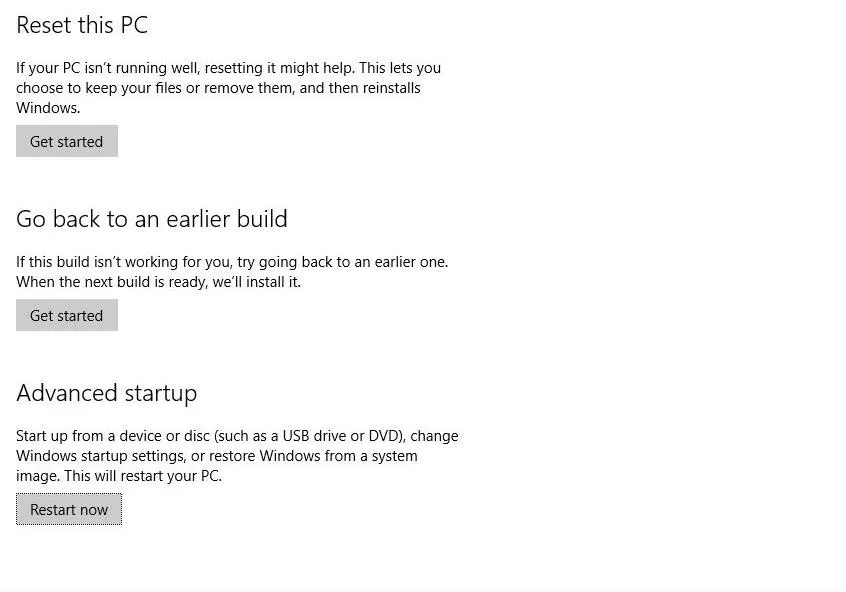Click Get started under Go back to an earlier build
The height and width of the screenshot is (592, 846).
pyautogui.click(x=67, y=315)
